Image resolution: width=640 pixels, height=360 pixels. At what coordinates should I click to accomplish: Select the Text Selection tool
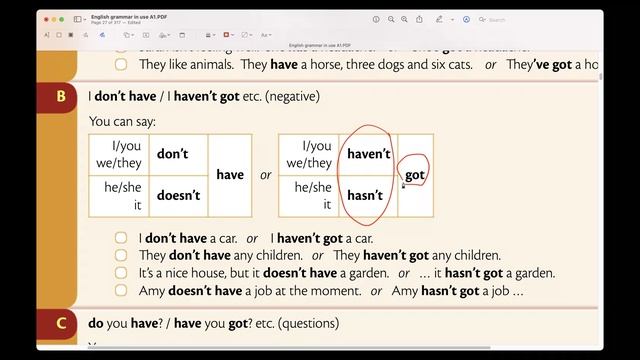coord(47,35)
